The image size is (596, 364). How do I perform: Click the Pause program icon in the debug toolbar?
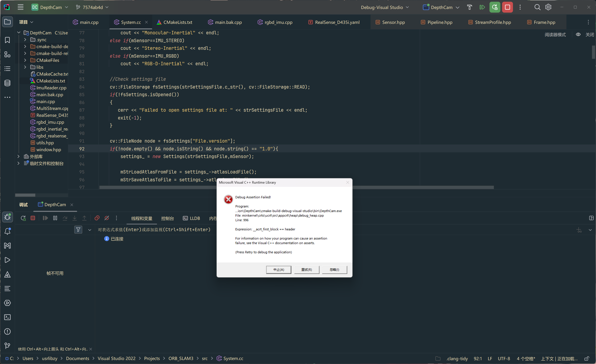(x=55, y=218)
